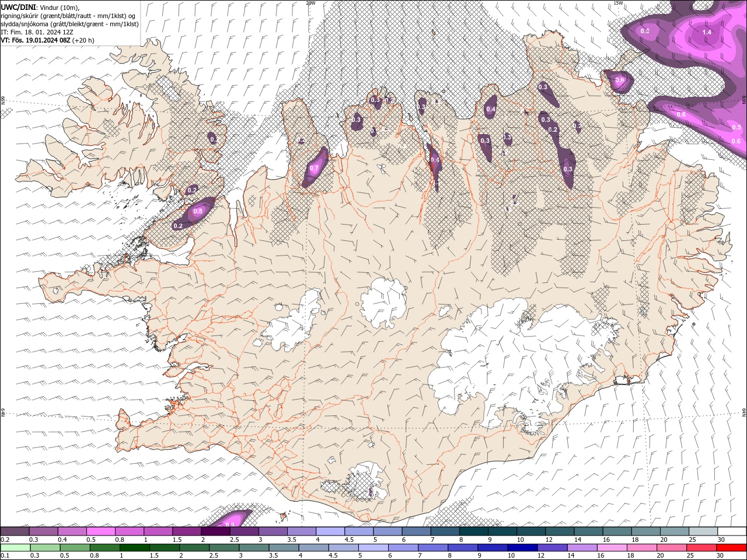Click the 'VT: Fös. 19.01.2024 08Z' valid time

coord(35,40)
